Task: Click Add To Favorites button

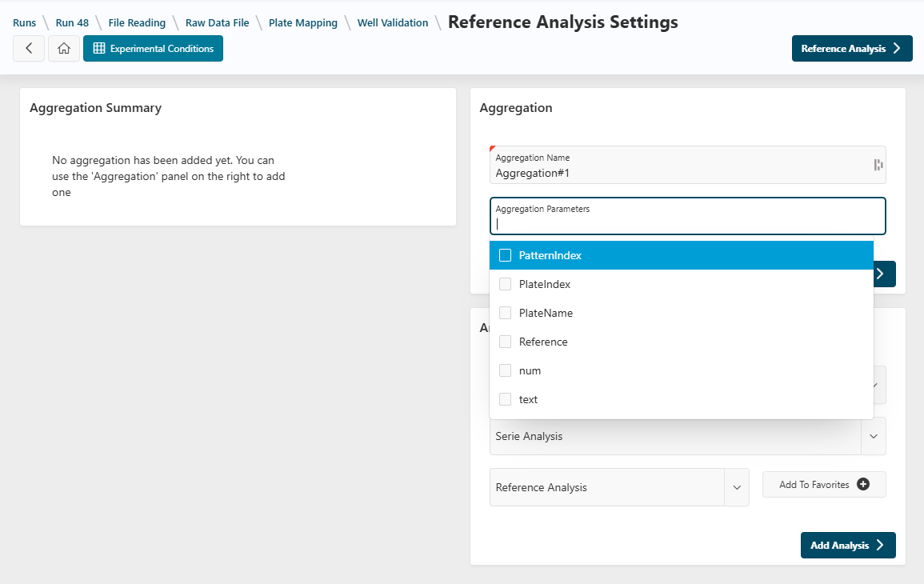Action: pyautogui.click(x=824, y=485)
